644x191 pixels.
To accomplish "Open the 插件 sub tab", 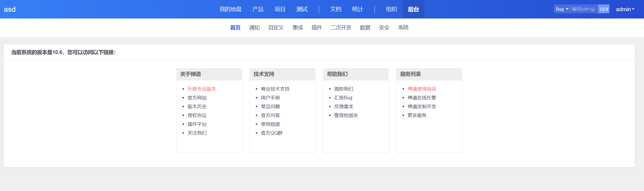I will 317,27.
